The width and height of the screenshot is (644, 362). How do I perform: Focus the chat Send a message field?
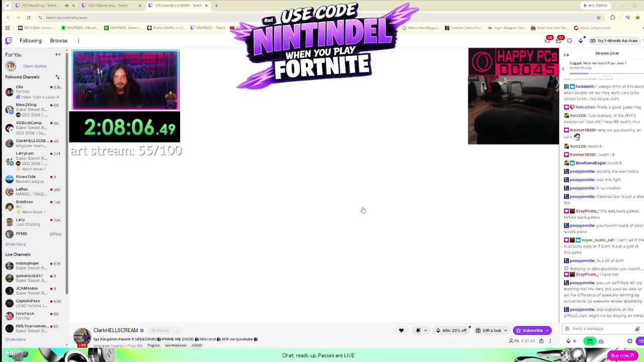pyautogui.click(x=602, y=329)
